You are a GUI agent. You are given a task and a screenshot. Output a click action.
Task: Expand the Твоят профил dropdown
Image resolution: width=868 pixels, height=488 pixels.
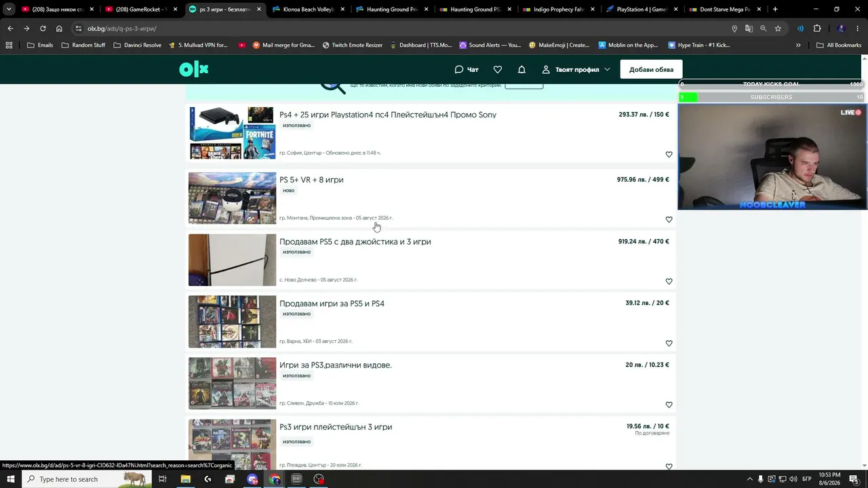click(x=576, y=70)
